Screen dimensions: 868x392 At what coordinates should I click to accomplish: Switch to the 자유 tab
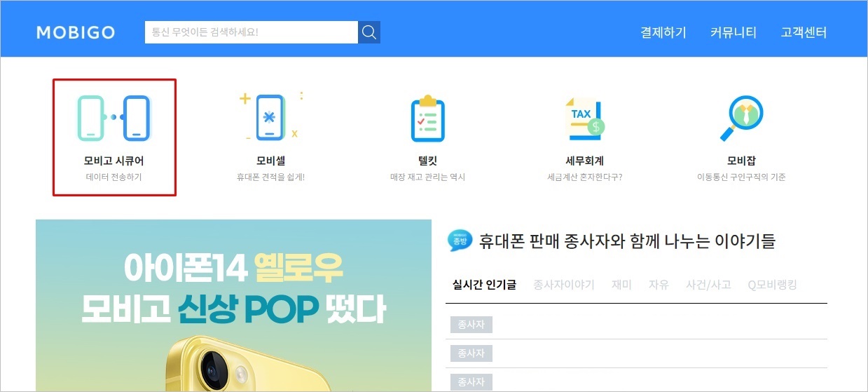click(659, 284)
